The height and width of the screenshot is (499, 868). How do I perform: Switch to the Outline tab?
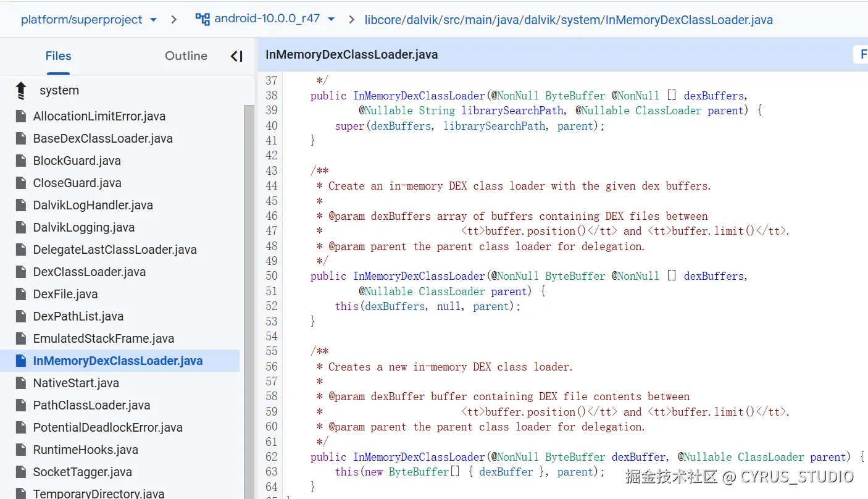[x=186, y=56]
